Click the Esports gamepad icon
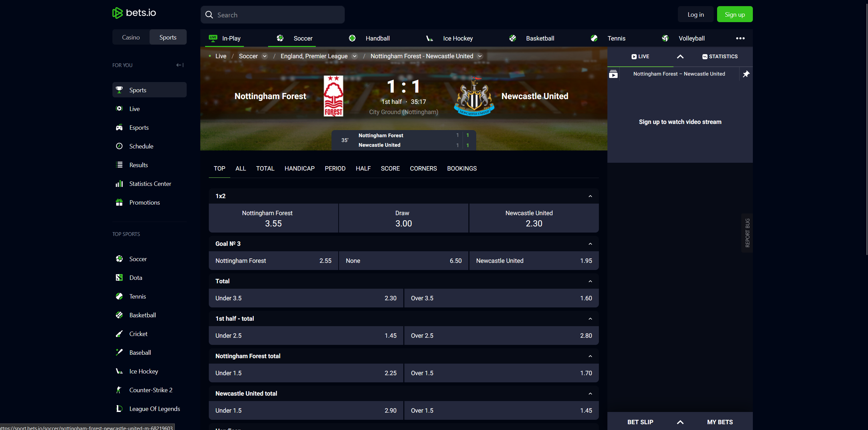This screenshot has width=868, height=430. [119, 127]
